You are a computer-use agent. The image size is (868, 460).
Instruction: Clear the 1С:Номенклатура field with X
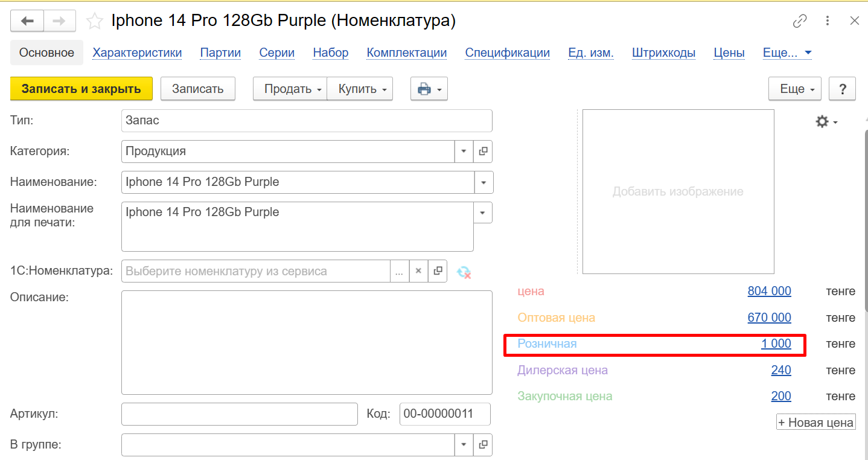(x=418, y=272)
